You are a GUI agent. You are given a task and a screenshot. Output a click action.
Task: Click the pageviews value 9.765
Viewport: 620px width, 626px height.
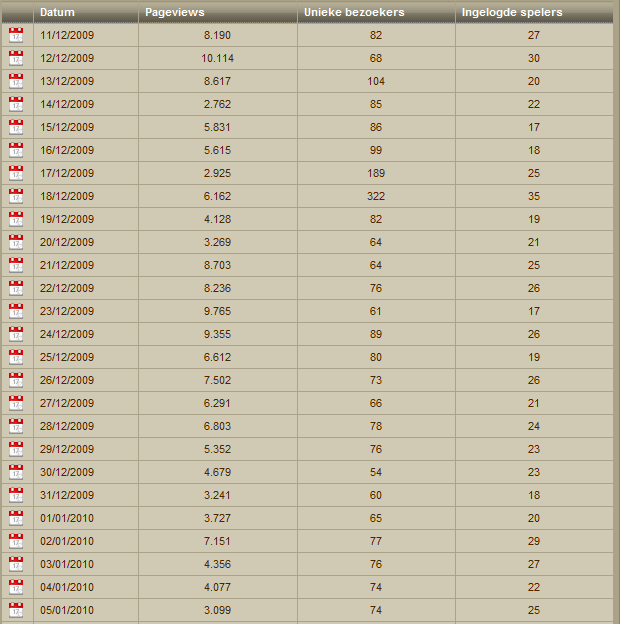click(218, 311)
